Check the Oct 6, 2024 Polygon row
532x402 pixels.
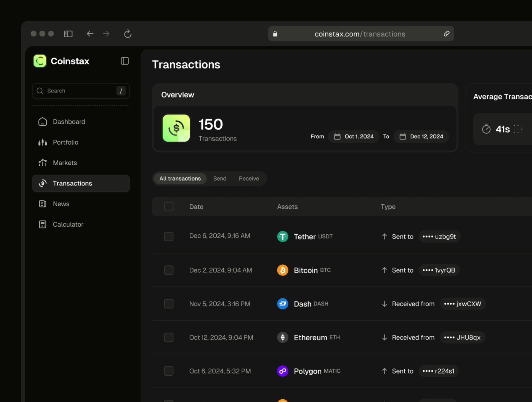169,371
